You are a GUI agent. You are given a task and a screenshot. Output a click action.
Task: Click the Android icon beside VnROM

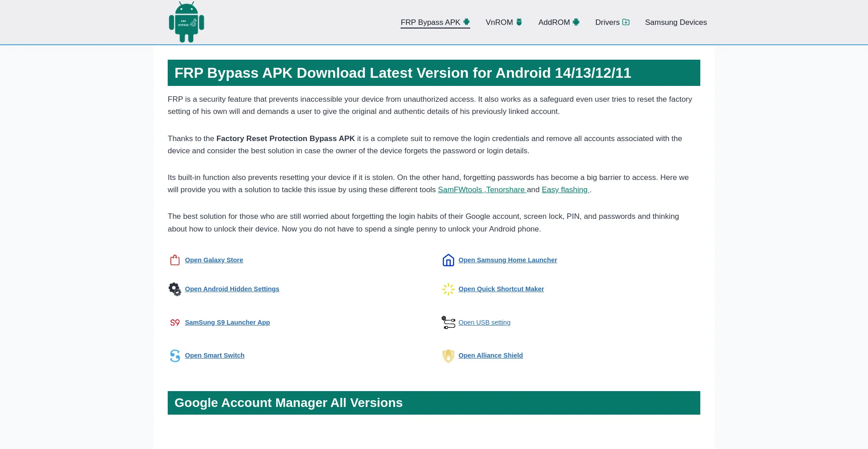pos(519,22)
